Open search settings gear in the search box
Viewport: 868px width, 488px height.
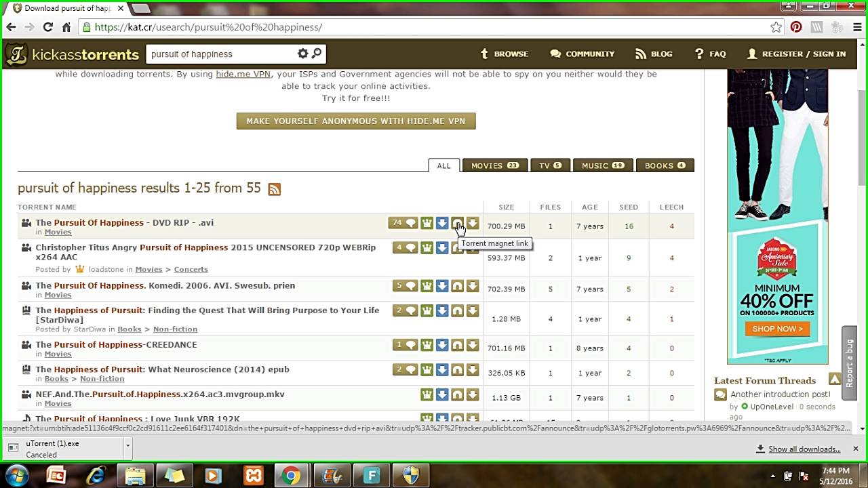303,54
